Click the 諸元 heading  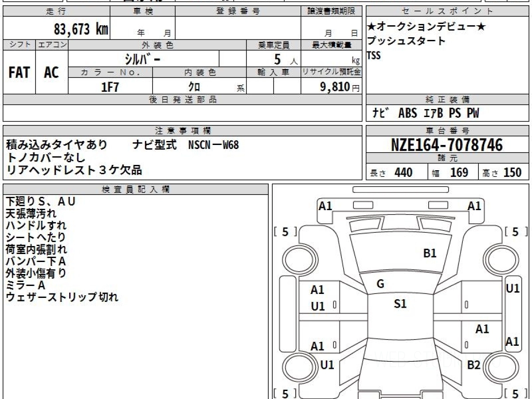[x=447, y=158]
